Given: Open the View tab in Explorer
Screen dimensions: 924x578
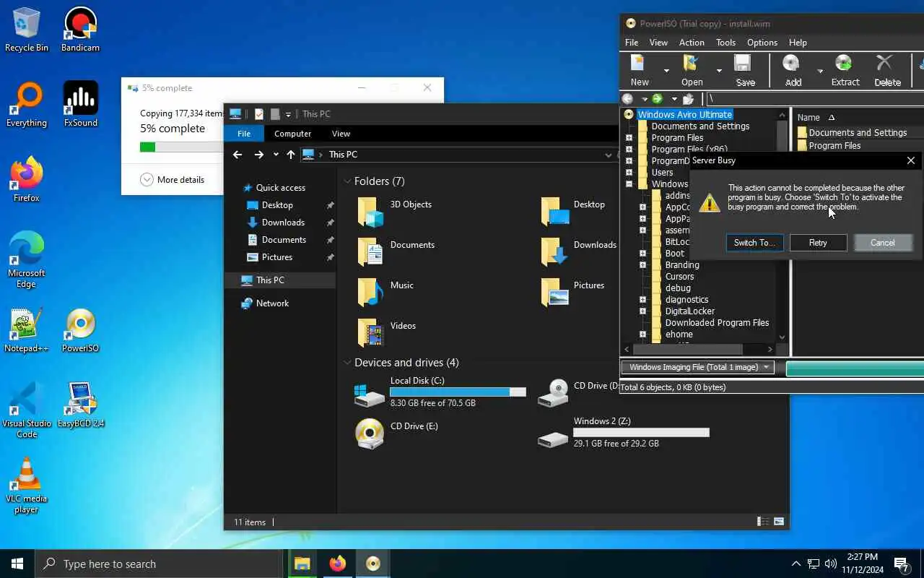Looking at the screenshot, I should (x=341, y=134).
